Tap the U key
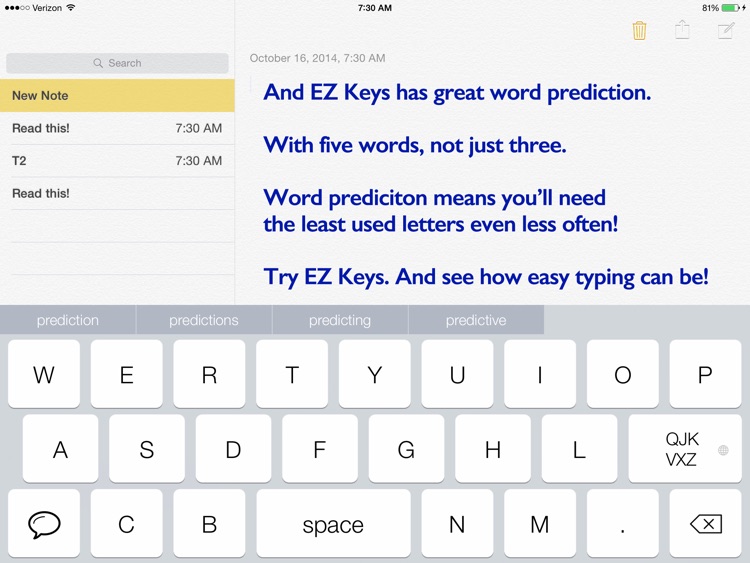This screenshot has width=750, height=563. click(x=458, y=375)
